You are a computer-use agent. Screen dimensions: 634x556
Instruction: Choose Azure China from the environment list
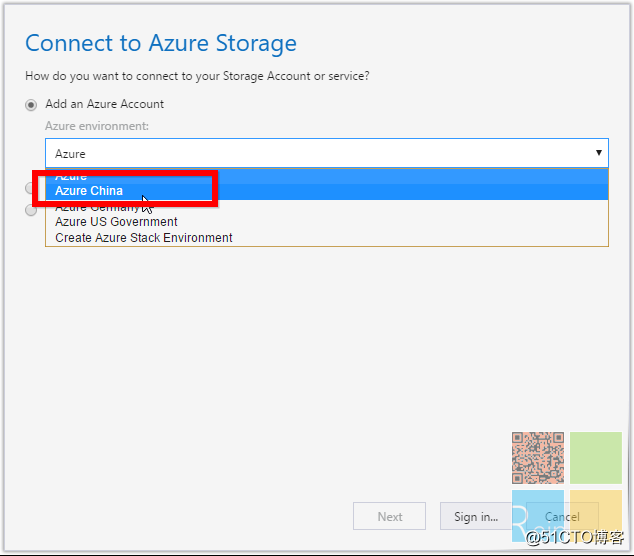pyautogui.click(x=327, y=191)
